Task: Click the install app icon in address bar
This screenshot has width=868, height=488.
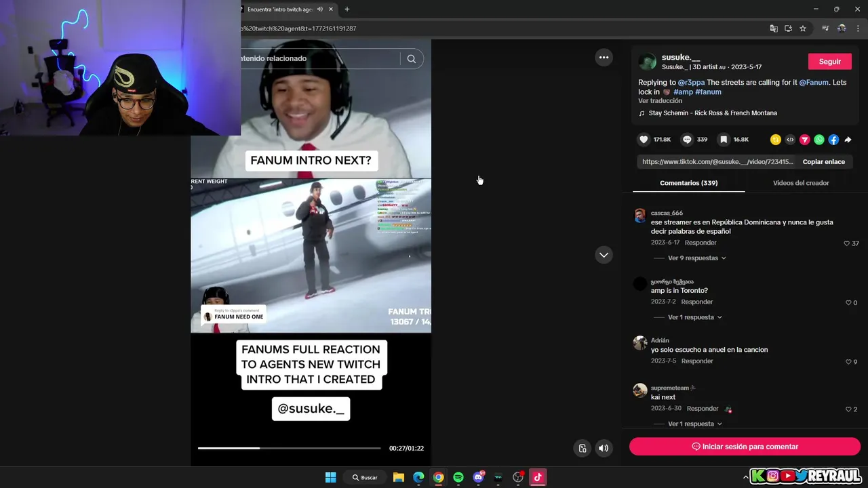Action: pyautogui.click(x=788, y=28)
